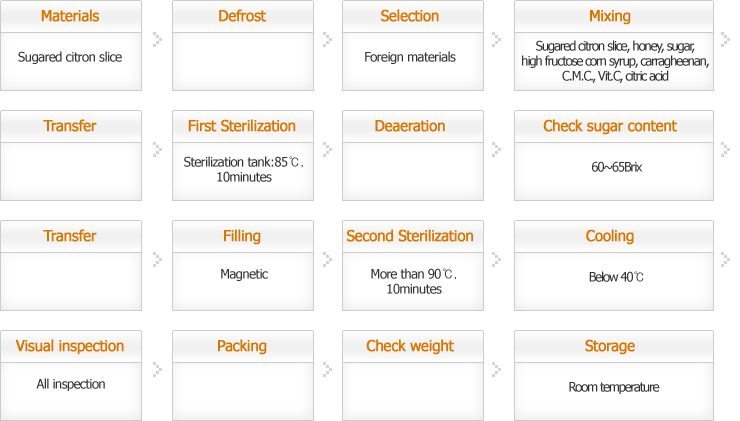Click the First Sterilization heading
Viewport: 740px width, 421px height.
(x=242, y=126)
